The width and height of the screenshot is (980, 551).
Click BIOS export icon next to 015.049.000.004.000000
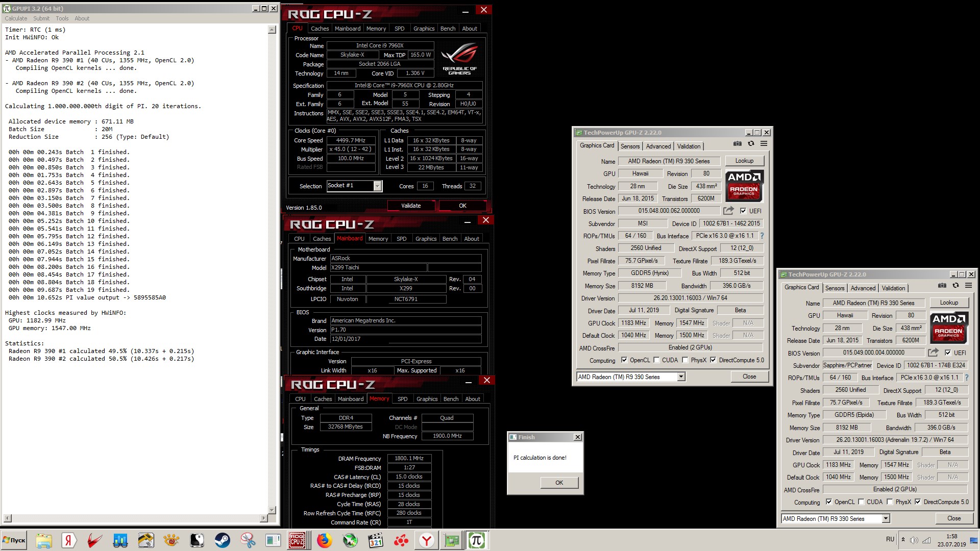click(x=933, y=353)
